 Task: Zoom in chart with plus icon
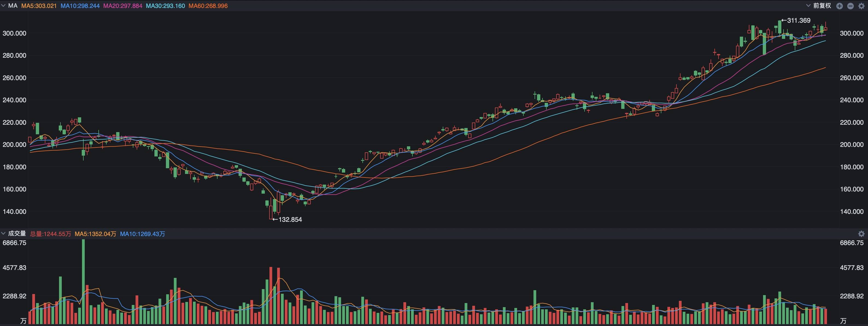[x=839, y=6]
